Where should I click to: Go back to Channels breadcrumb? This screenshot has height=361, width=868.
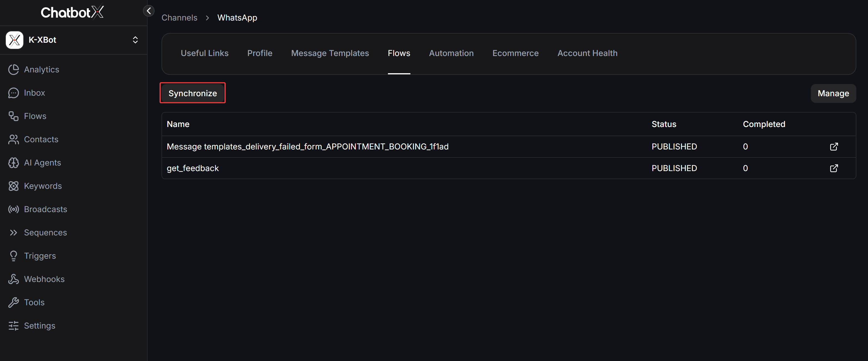179,17
